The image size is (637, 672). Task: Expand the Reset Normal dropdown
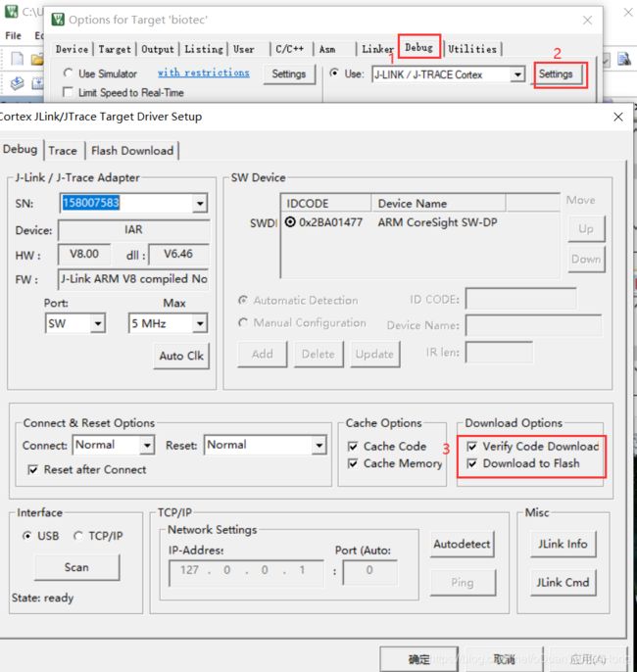click(x=318, y=446)
